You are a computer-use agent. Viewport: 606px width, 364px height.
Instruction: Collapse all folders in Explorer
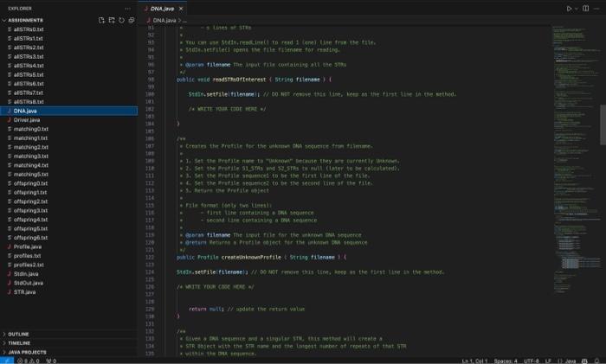tap(132, 20)
